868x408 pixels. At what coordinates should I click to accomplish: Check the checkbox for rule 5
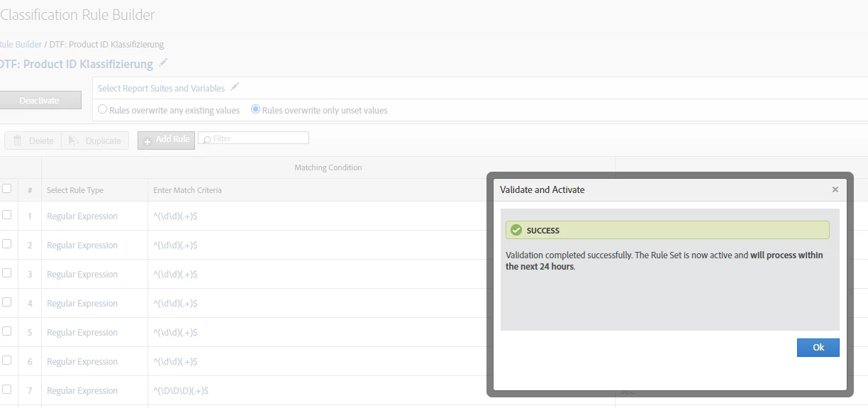click(x=6, y=331)
